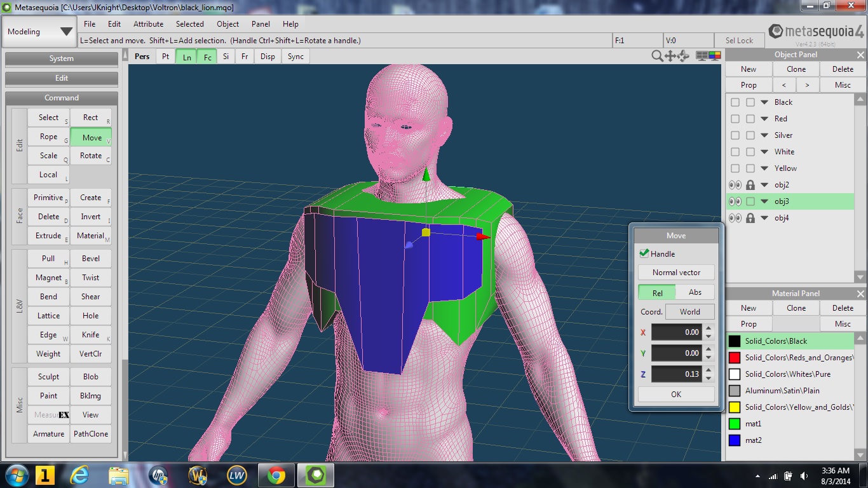The width and height of the screenshot is (868, 488).
Task: Toggle the lock checkbox for obj3
Action: [x=750, y=201]
